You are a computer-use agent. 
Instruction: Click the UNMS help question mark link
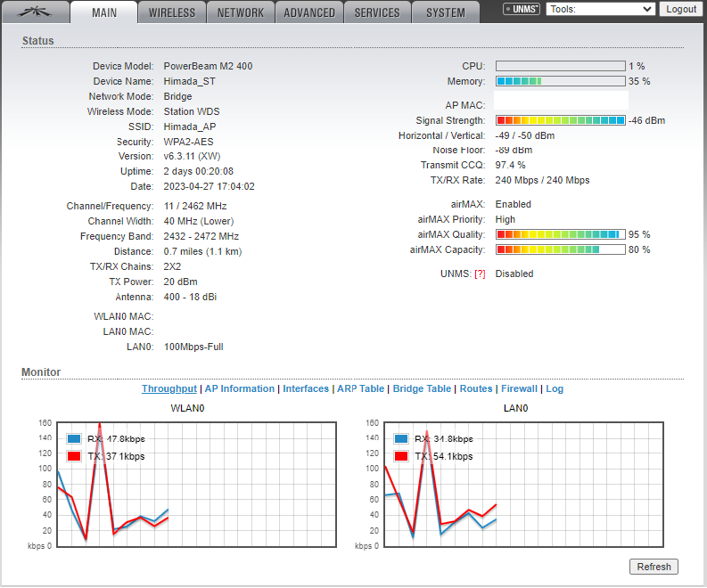[x=480, y=274]
